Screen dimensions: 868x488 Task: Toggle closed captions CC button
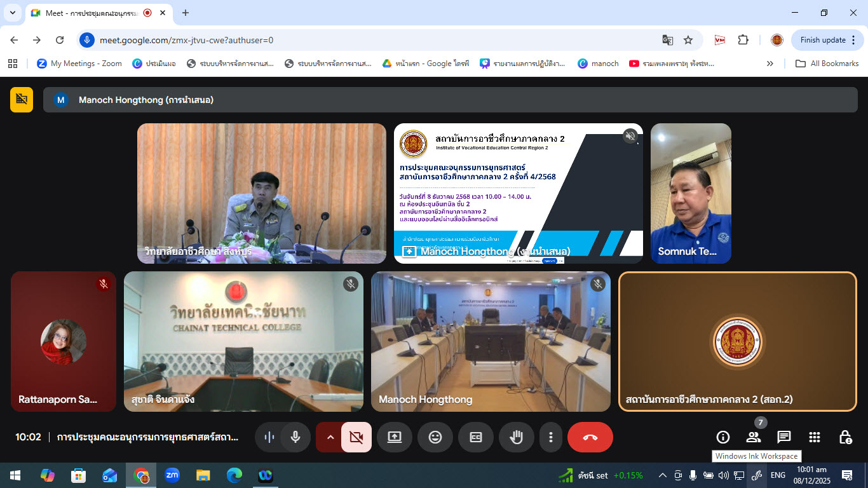[476, 437]
